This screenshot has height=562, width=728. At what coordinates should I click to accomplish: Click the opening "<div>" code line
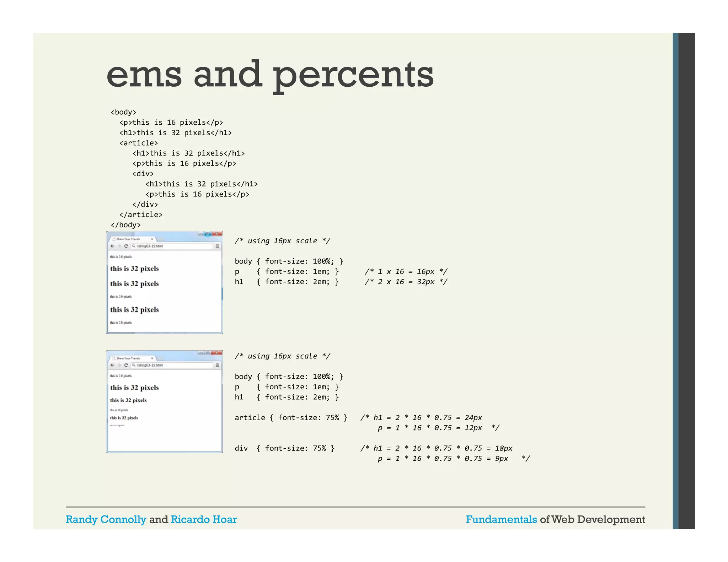click(x=143, y=174)
